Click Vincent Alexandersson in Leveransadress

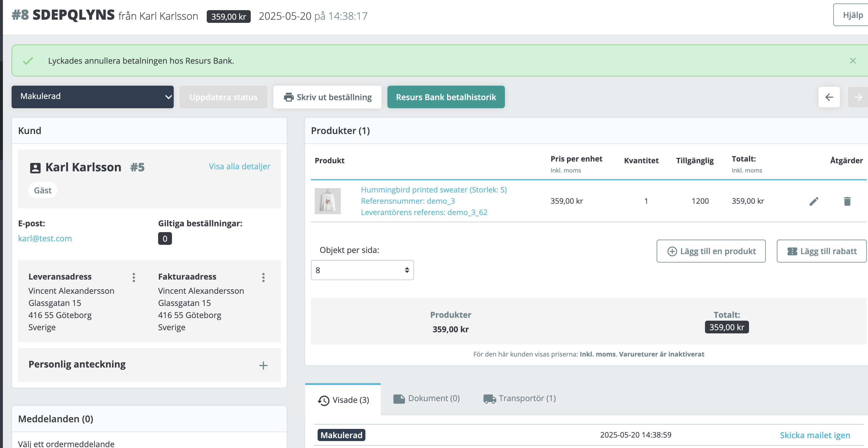point(72,291)
